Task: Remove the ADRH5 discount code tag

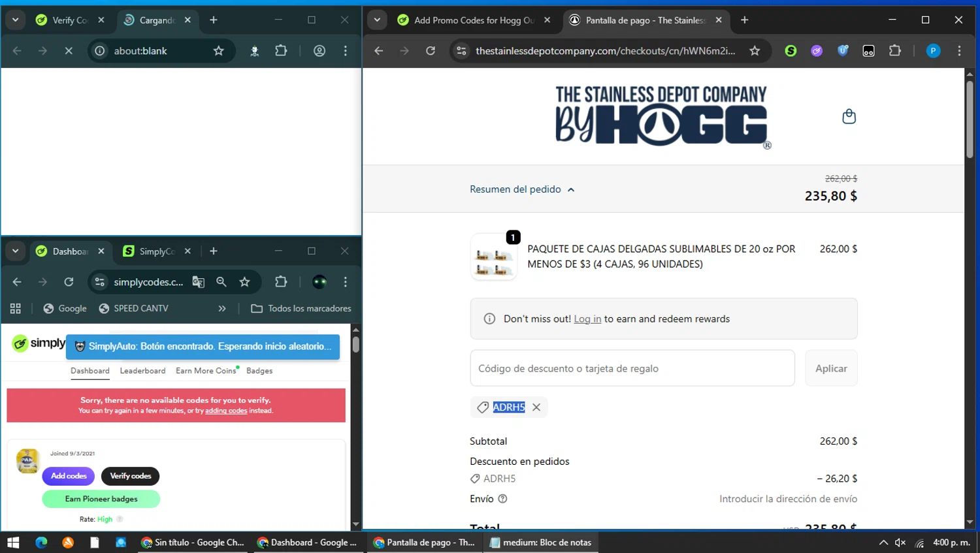Action: (x=536, y=407)
